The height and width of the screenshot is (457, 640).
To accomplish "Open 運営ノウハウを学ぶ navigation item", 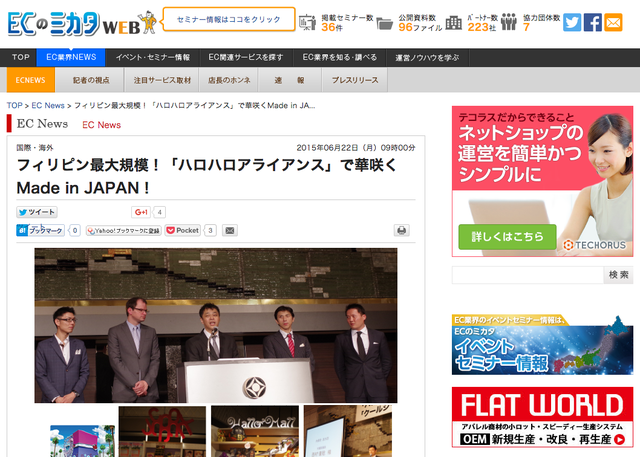I will coord(427,58).
